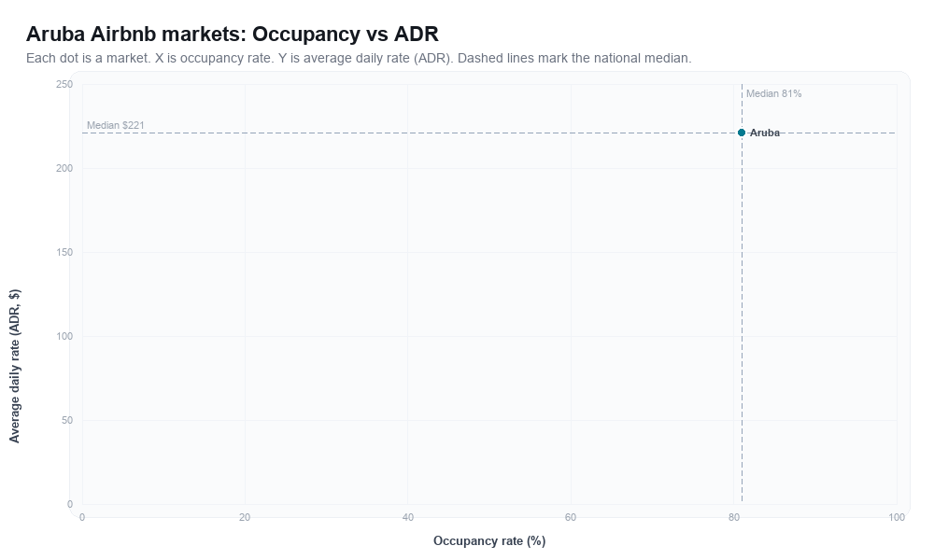The width and height of the screenshot is (934, 560).
Task: Click the 80 tick on the occupancy axis
Action: 734,517
